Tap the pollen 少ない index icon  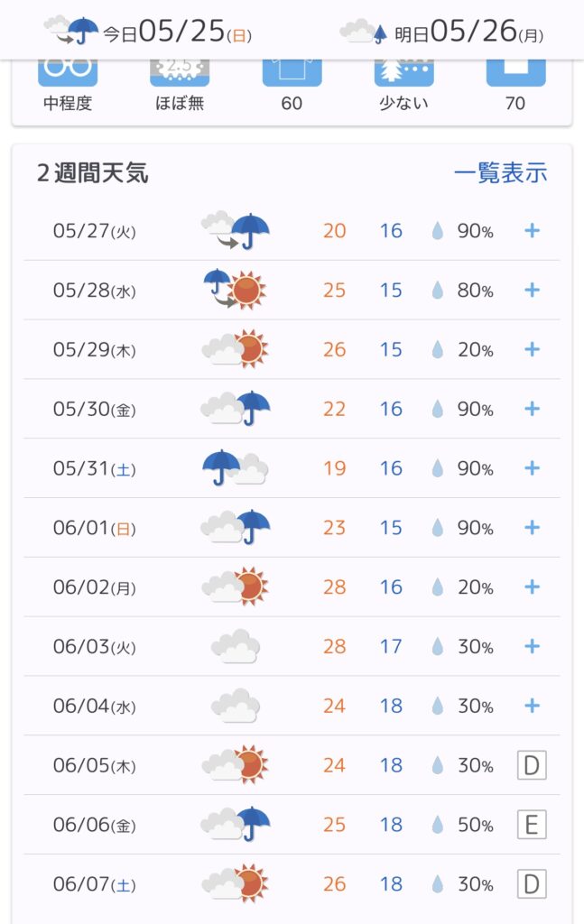coord(403,72)
